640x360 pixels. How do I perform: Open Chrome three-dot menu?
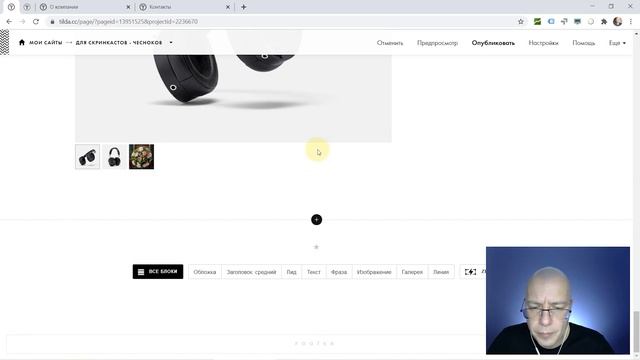[x=631, y=22]
